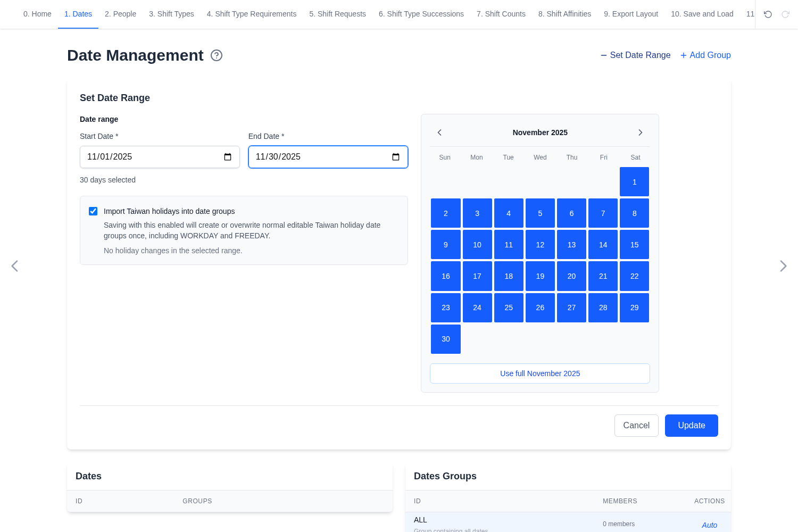Open the End Date calendar picker icon
This screenshot has width=798, height=532.
[396, 157]
